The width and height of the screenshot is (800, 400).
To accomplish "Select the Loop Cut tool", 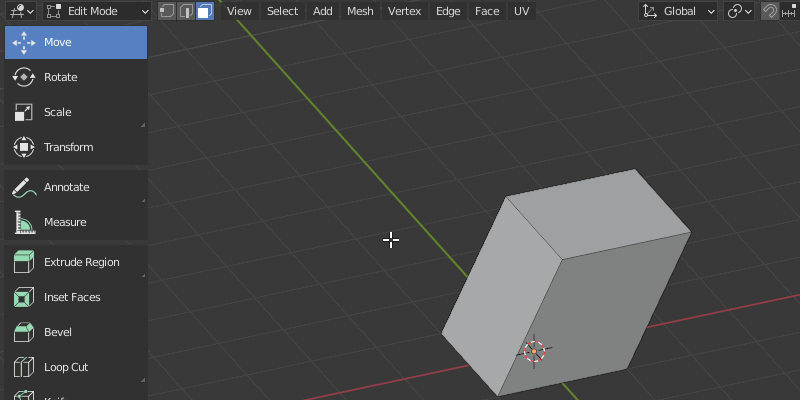I will coord(76,367).
